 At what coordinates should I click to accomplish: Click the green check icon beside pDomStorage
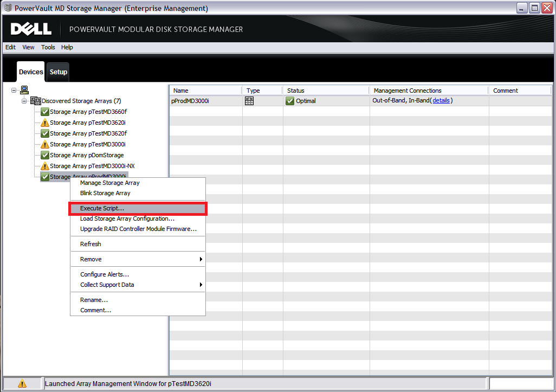pyautogui.click(x=45, y=155)
